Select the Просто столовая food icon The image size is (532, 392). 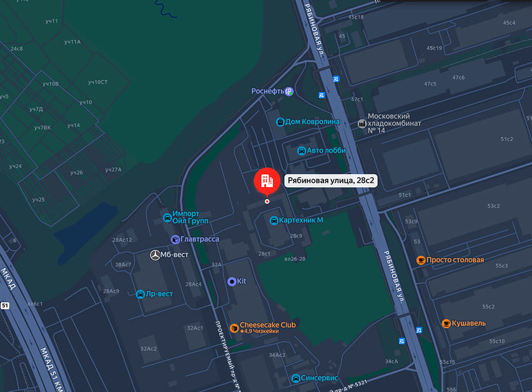point(421,260)
